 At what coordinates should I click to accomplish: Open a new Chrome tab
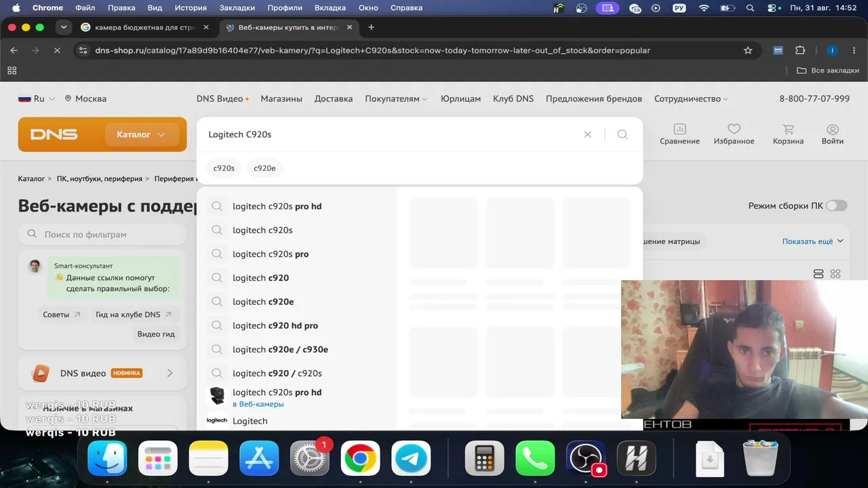click(x=371, y=27)
